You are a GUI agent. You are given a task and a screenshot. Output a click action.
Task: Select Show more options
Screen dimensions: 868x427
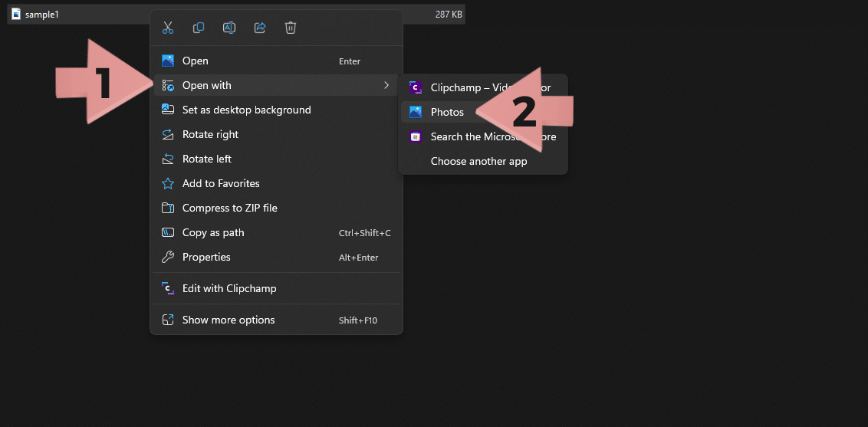click(276, 320)
